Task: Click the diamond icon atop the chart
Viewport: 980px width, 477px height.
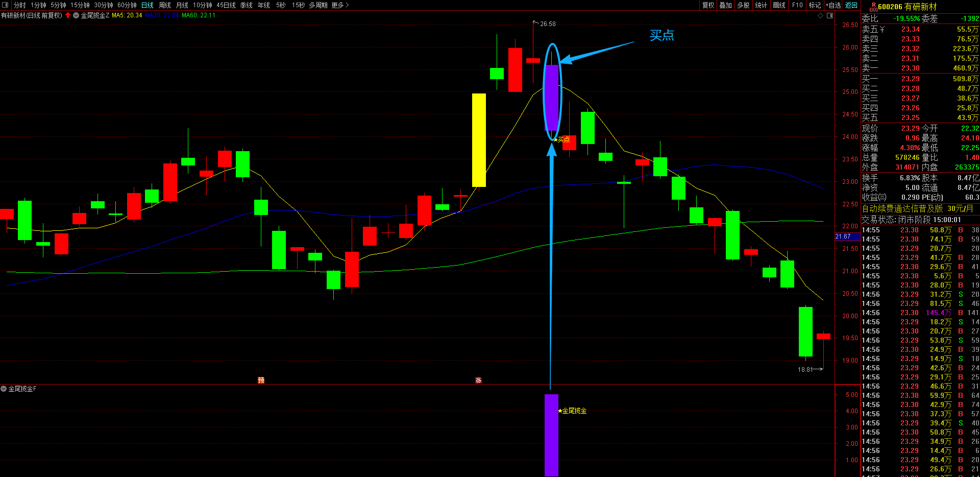Action: (821, 15)
